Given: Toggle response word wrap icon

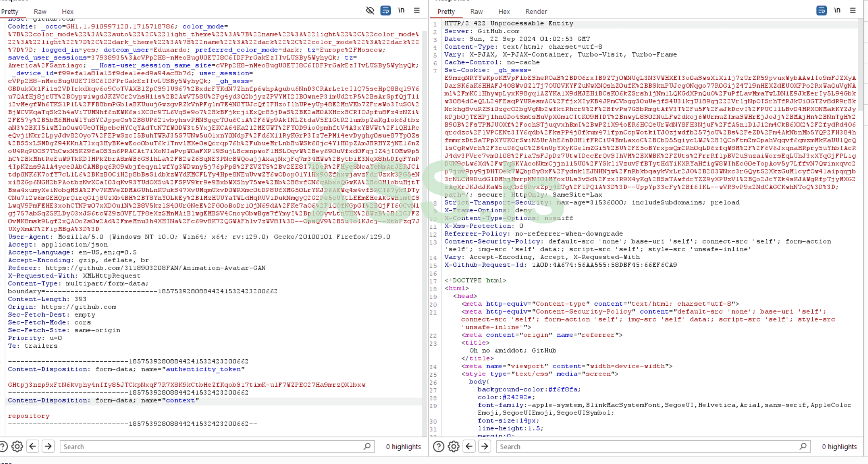Looking at the screenshot, I should (821, 10).
